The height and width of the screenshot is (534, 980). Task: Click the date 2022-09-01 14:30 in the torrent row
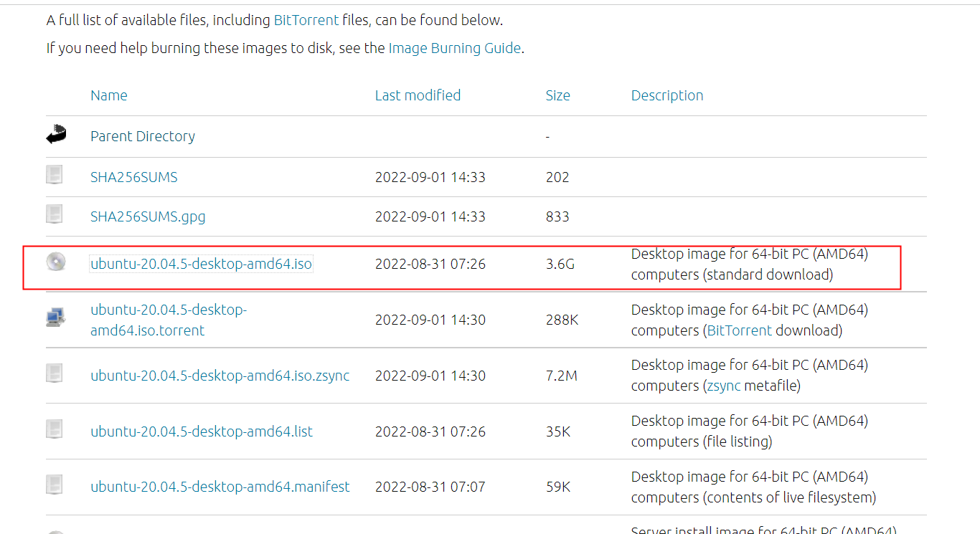[x=430, y=320]
